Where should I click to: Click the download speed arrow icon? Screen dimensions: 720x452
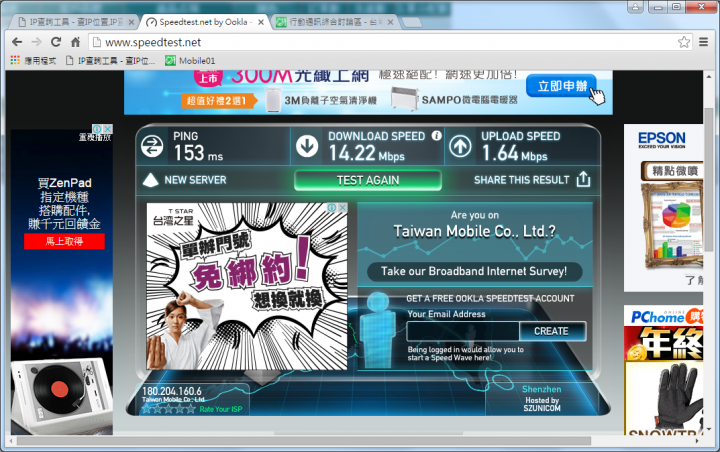click(x=307, y=147)
